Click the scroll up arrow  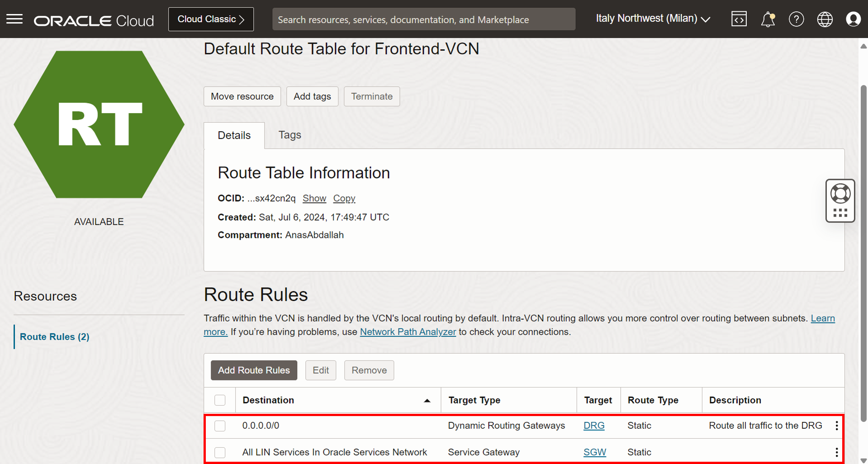point(863,46)
